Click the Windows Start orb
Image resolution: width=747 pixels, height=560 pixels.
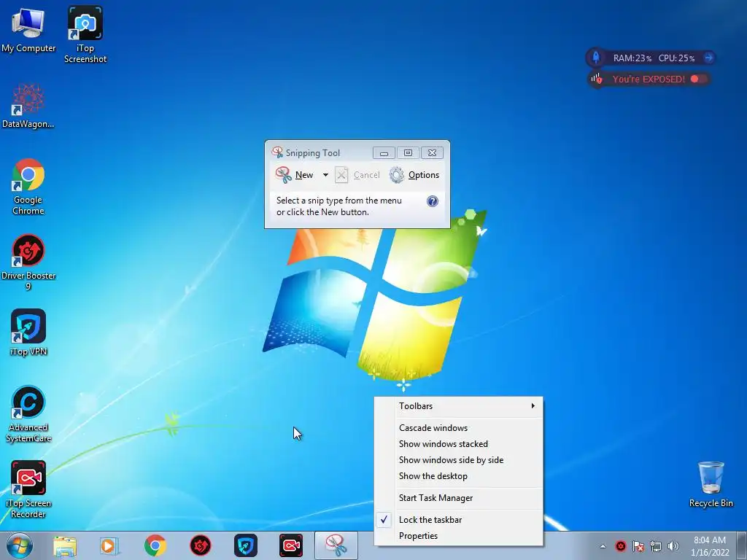pyautogui.click(x=20, y=545)
